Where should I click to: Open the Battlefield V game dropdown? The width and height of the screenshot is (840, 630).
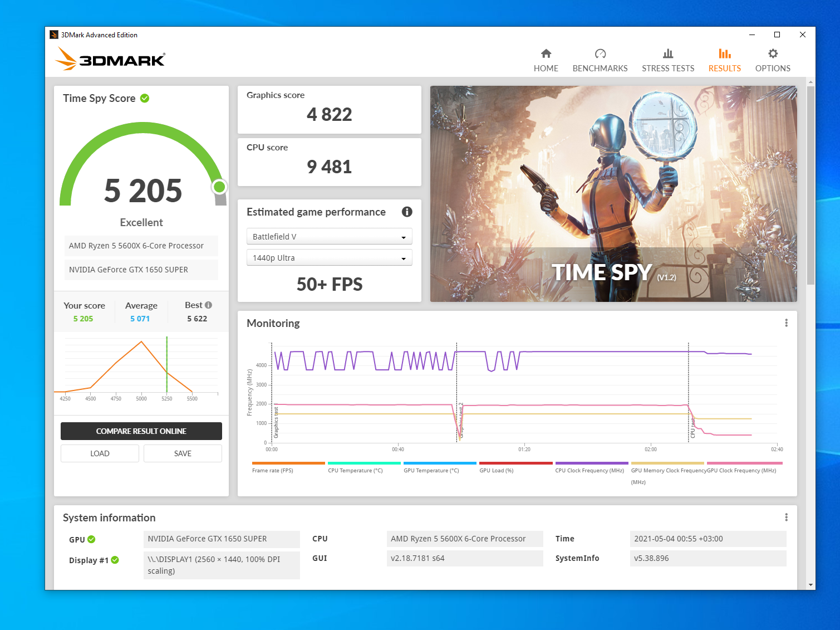click(x=330, y=237)
